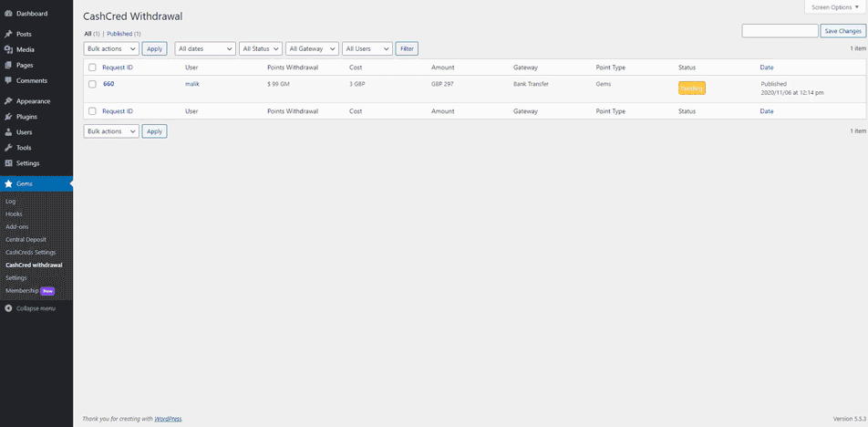Open request ID 660 link
Screen dimensions: 868x427
click(x=108, y=84)
